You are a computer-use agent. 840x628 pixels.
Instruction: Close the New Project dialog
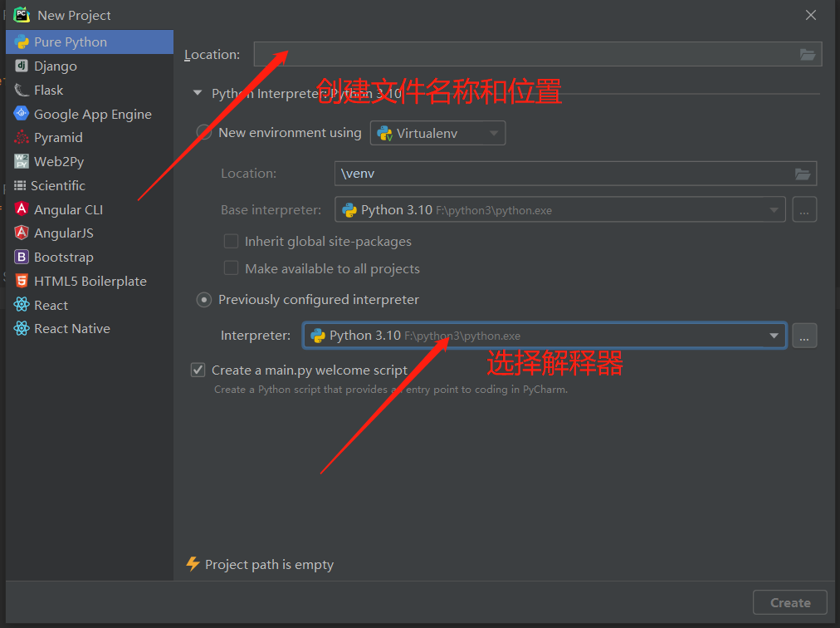pos(811,15)
